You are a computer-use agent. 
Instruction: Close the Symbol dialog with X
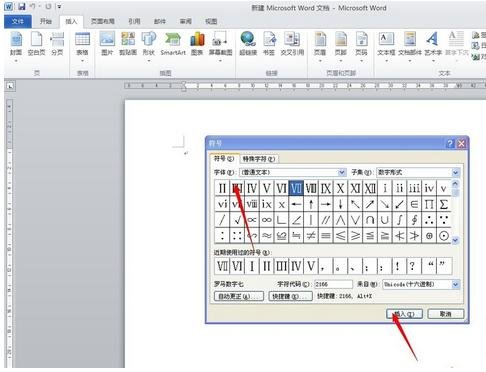pos(461,143)
